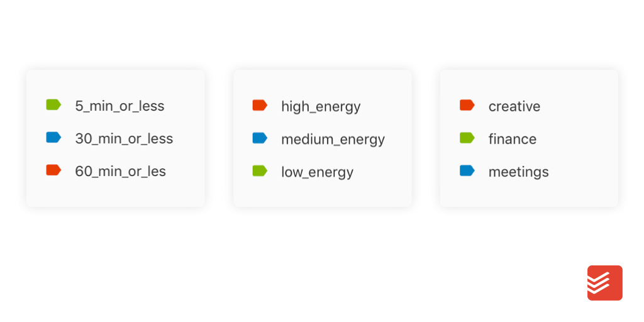Choose the meetings label

tap(518, 172)
